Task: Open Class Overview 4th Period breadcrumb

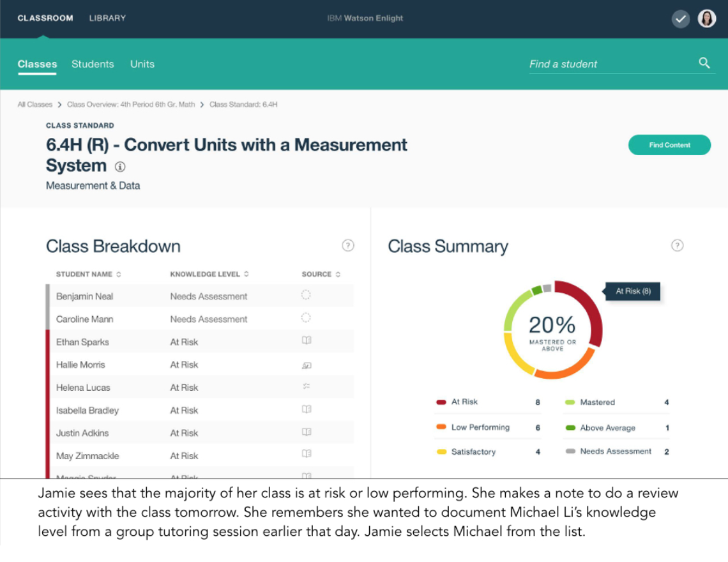Action: pyautogui.click(x=131, y=105)
